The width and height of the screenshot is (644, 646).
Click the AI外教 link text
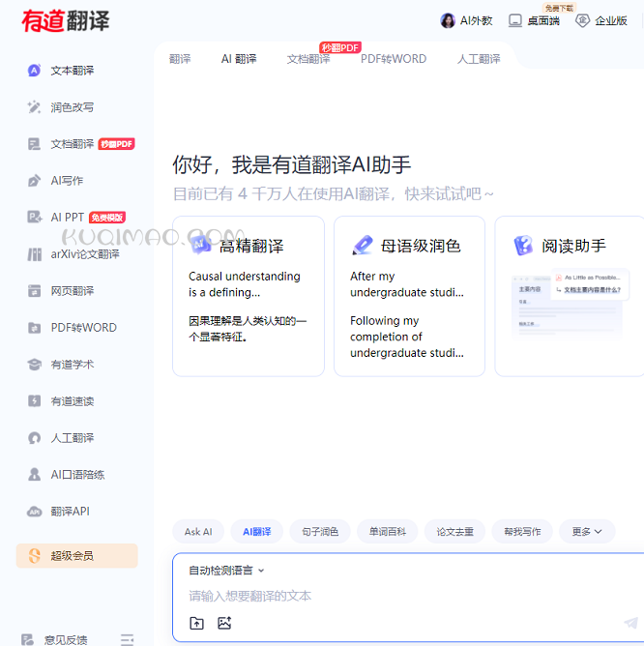coord(477,20)
